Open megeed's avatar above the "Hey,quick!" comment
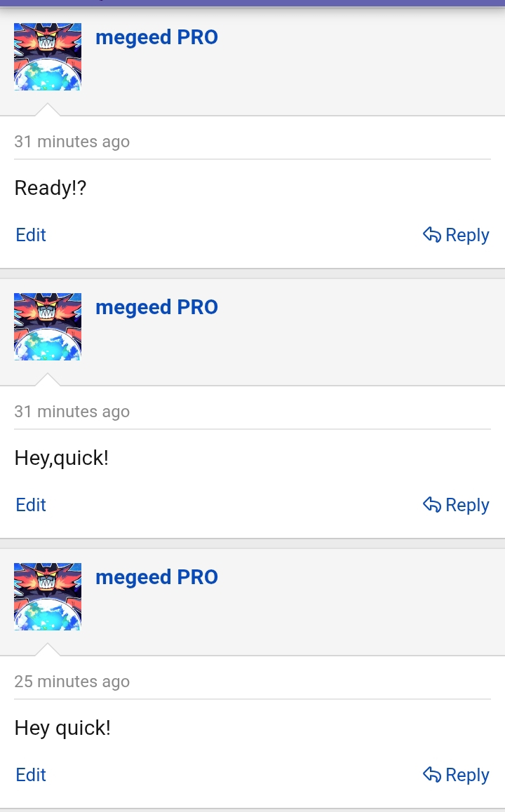Viewport: 505px width, 812px height. (x=48, y=327)
